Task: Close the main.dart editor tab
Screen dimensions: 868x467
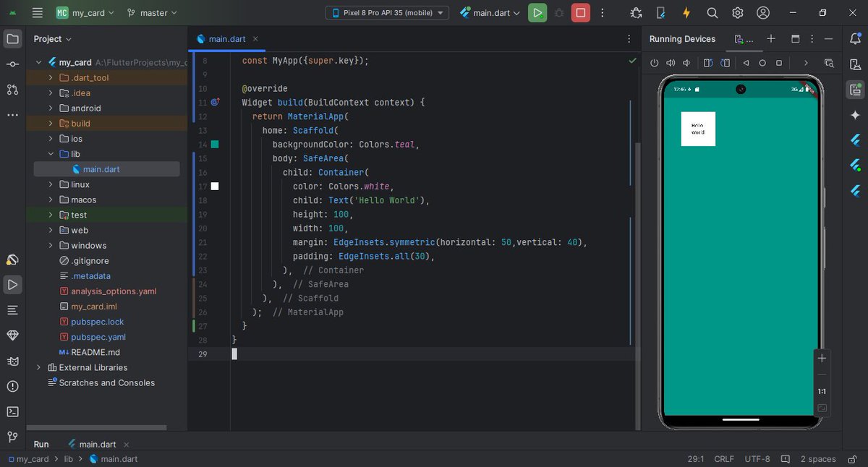Action: 255,39
